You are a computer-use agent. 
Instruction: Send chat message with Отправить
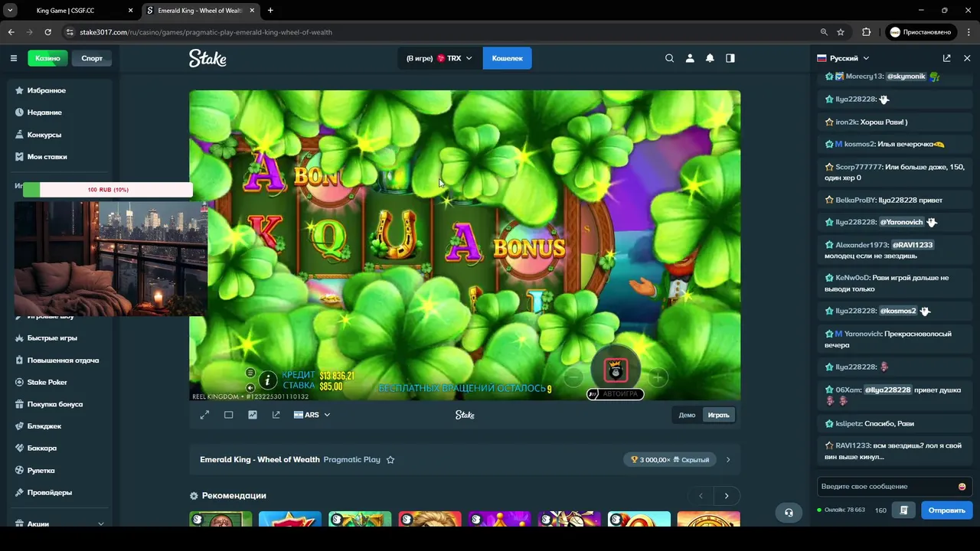point(947,510)
